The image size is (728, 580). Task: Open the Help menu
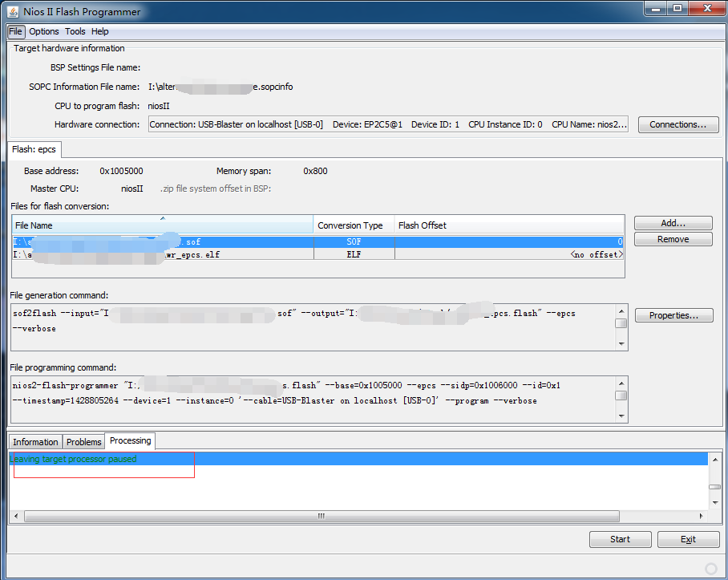100,31
